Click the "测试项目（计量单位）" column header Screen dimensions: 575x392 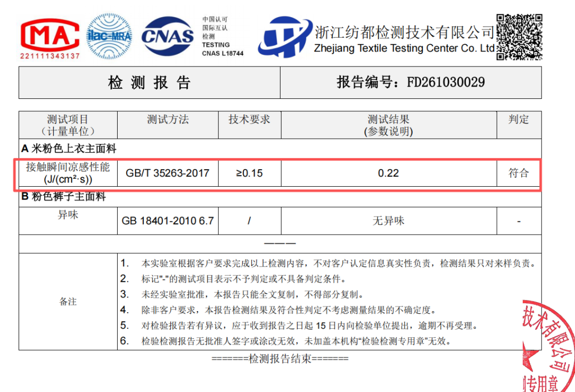(x=68, y=125)
